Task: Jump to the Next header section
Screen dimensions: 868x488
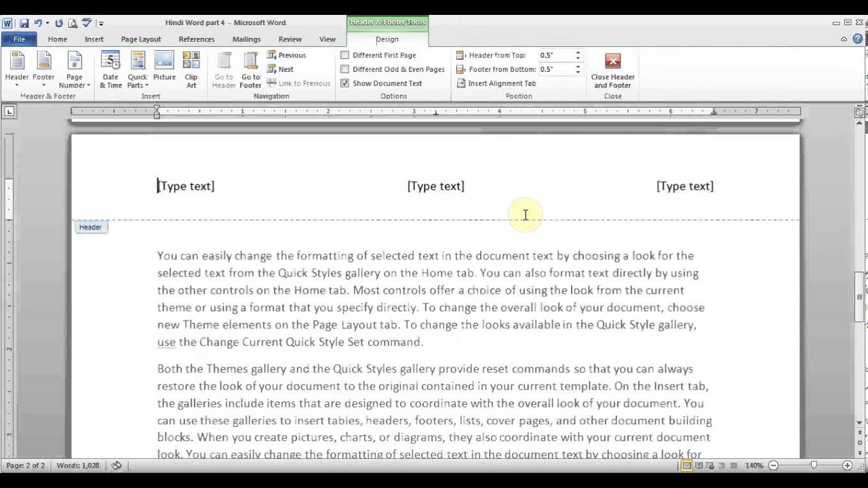Action: [280, 69]
